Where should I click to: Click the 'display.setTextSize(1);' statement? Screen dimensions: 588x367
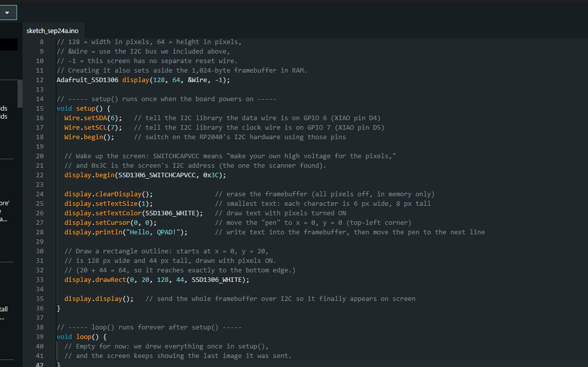108,204
